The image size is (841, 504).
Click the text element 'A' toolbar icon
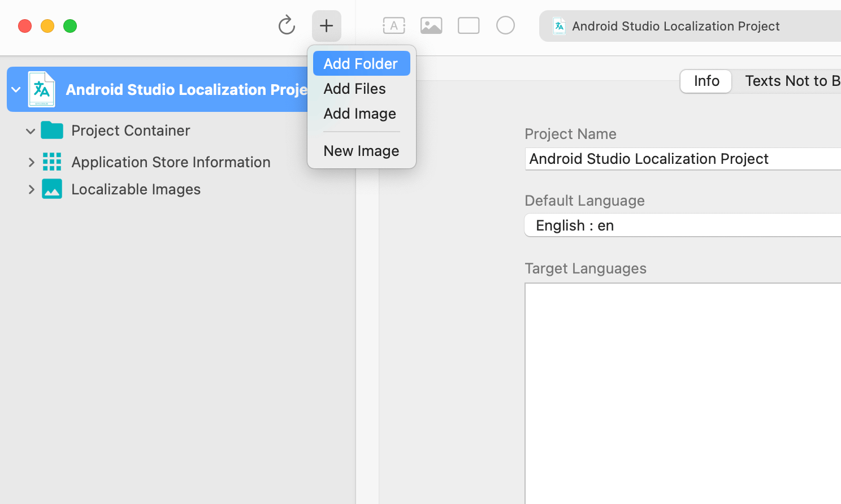(x=394, y=25)
